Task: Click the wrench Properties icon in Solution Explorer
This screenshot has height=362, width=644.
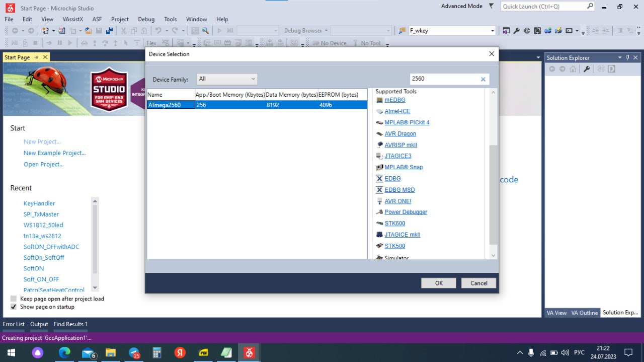Action: (x=587, y=69)
